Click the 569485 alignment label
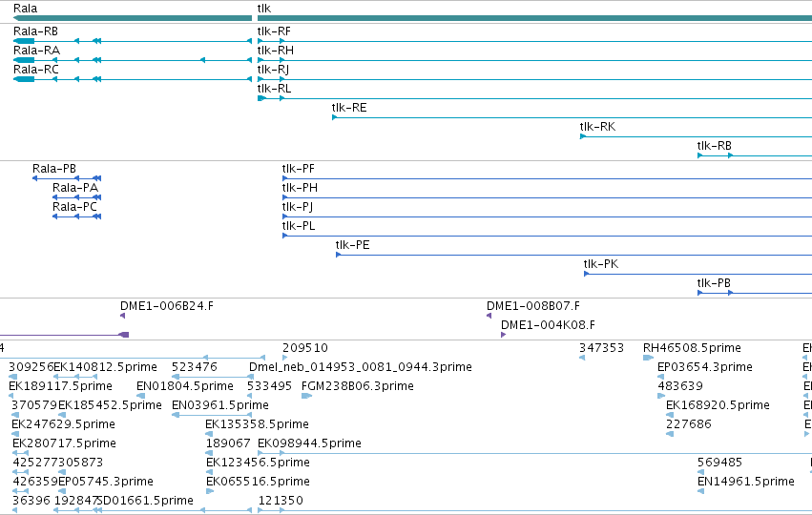This screenshot has height=515, width=812. (719, 463)
